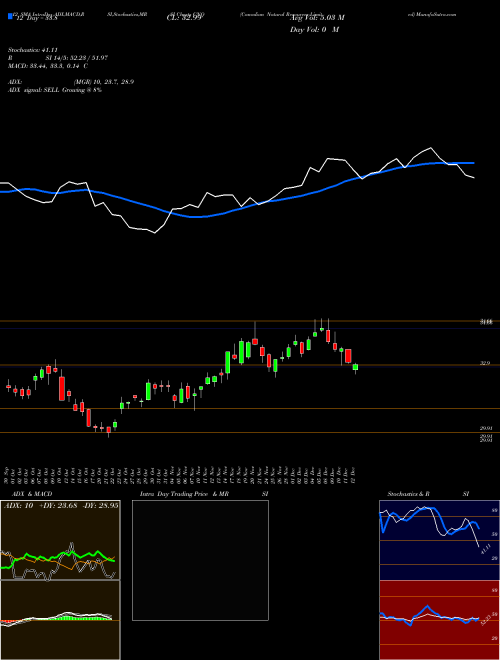This screenshot has width=500, height=660.
Task: Click the empty Intra Day Trading chart box
Action: [x=200, y=560]
